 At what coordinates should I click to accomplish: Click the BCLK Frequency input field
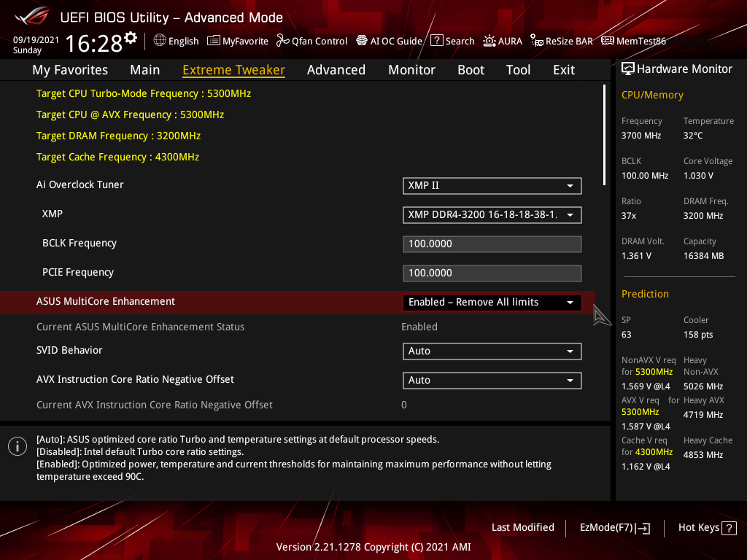pos(492,244)
